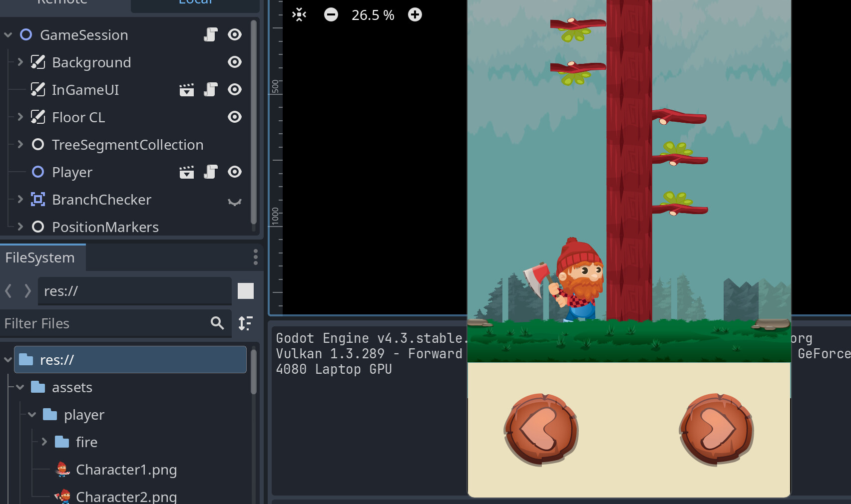
Task: Switch to the Remote tab
Action: (62, 3)
